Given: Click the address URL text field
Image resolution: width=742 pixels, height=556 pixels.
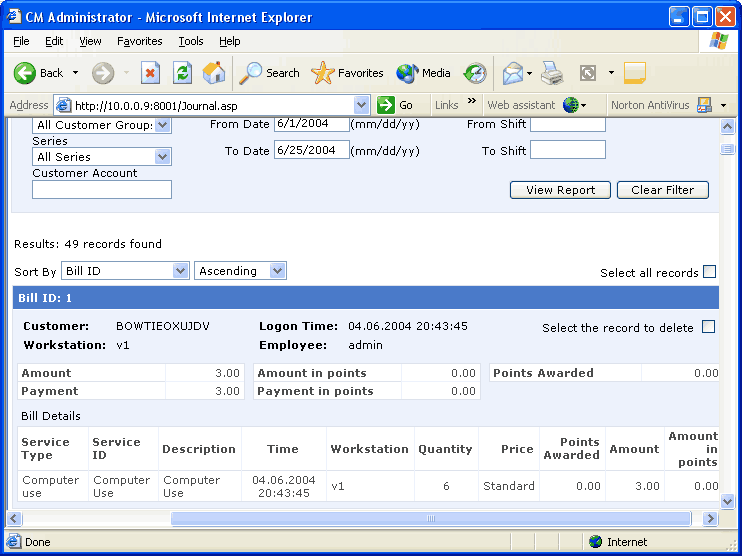Looking at the screenshot, I should point(213,106).
